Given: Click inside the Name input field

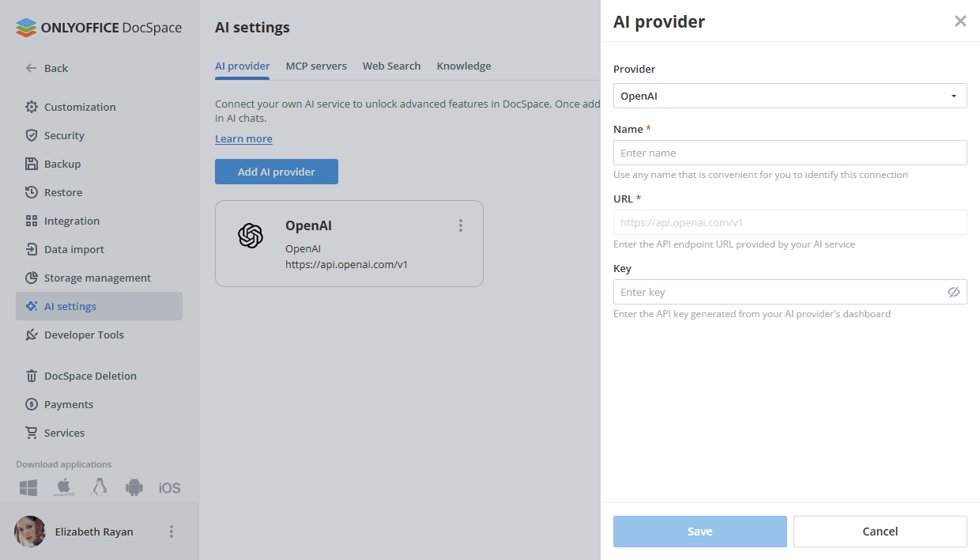Looking at the screenshot, I should (x=790, y=152).
